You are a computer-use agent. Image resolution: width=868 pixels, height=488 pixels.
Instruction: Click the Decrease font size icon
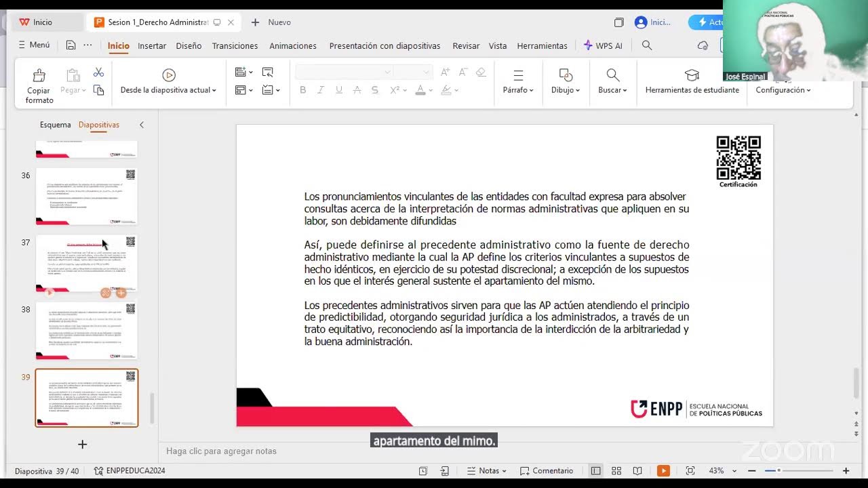pyautogui.click(x=463, y=72)
